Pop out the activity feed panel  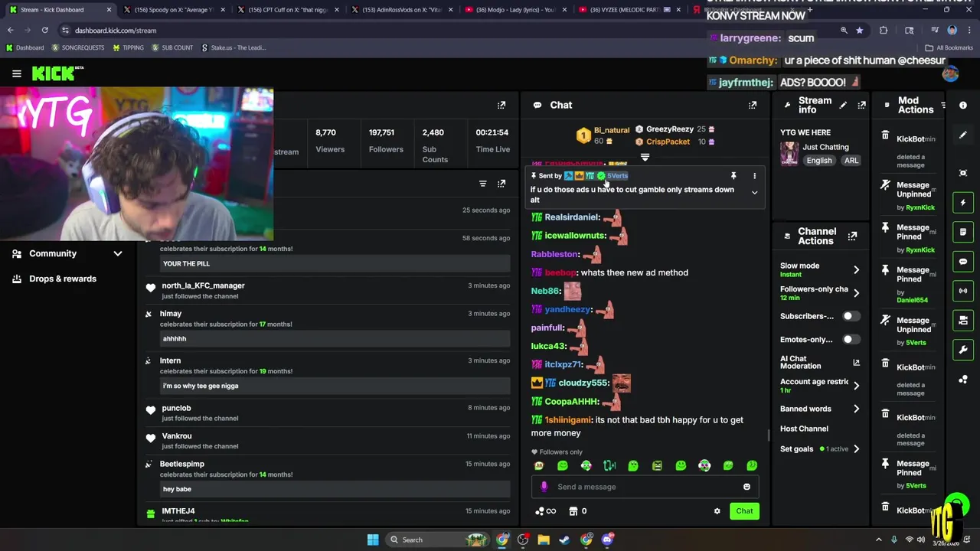pos(501,184)
